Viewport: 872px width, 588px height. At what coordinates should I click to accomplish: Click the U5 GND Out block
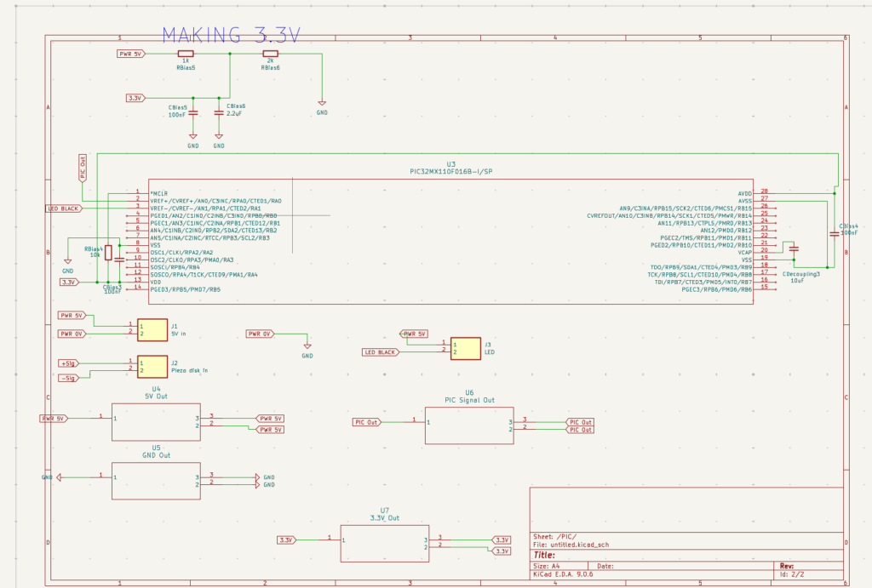[157, 481]
